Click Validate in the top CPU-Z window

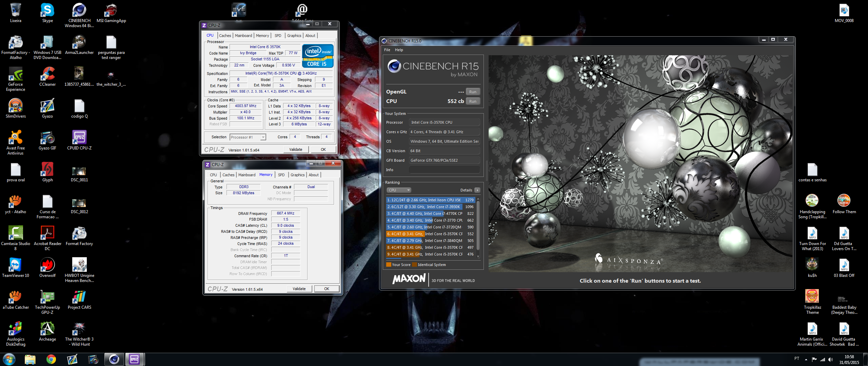[x=296, y=149]
